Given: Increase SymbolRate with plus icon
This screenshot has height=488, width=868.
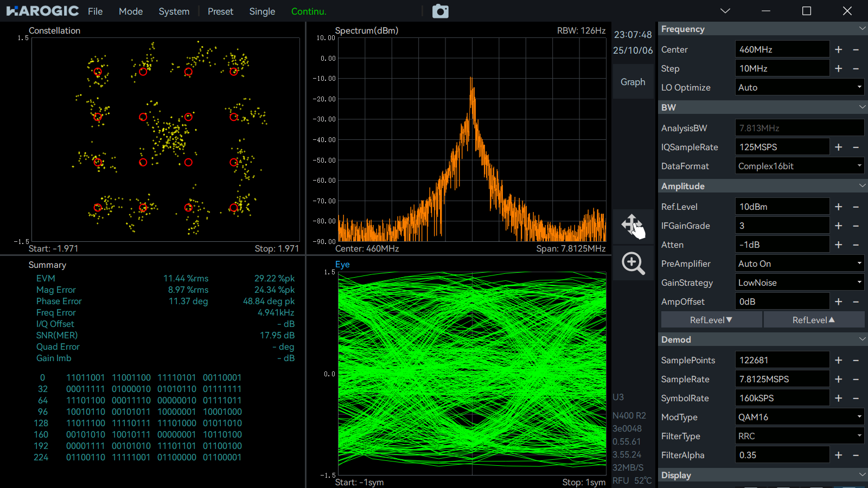Looking at the screenshot, I should pos(838,398).
